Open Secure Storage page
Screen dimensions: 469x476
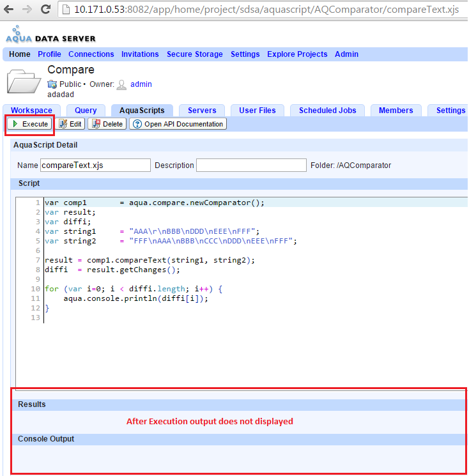[195, 54]
